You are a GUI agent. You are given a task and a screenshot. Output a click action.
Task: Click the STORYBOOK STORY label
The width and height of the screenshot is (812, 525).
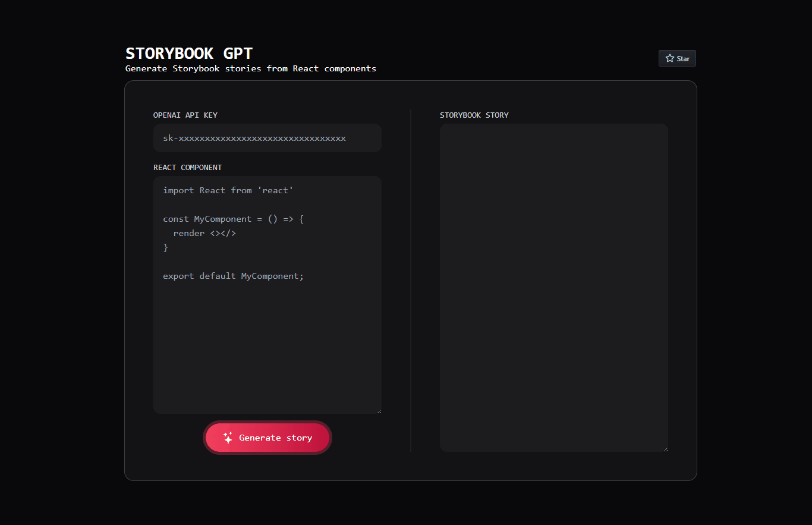[x=474, y=115]
